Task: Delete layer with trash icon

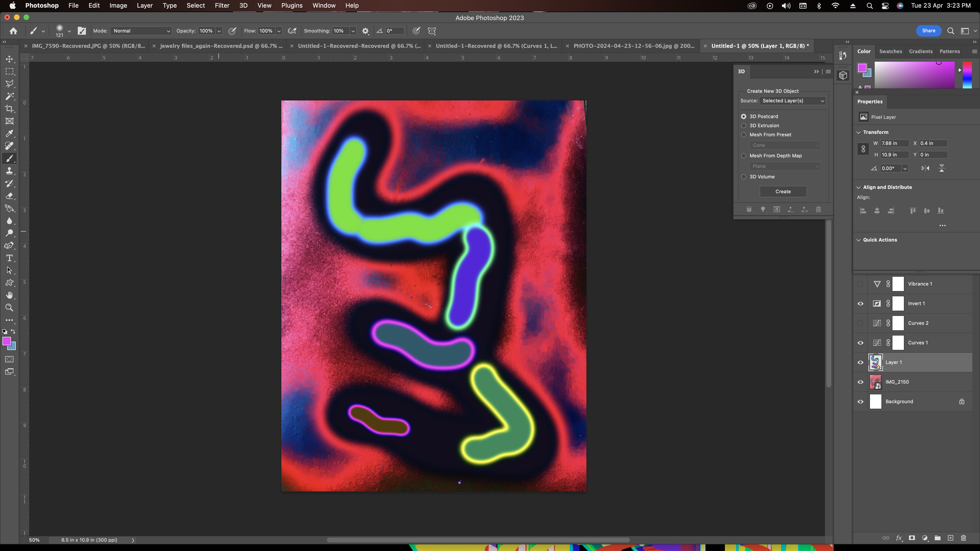Action: tap(963, 538)
